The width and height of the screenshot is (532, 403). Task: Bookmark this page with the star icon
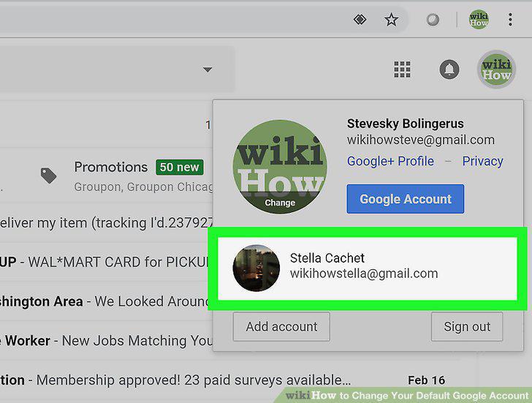(391, 20)
